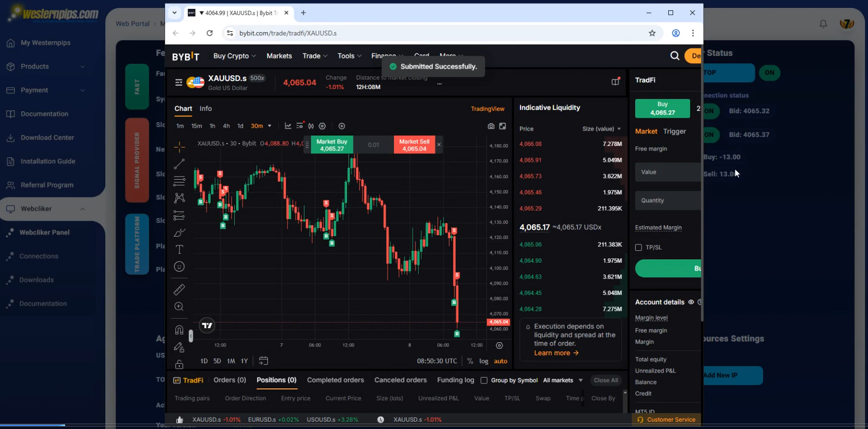Image resolution: width=868 pixels, height=429 pixels.
Task: Bookmark this page with the star icon
Action: [x=652, y=33]
